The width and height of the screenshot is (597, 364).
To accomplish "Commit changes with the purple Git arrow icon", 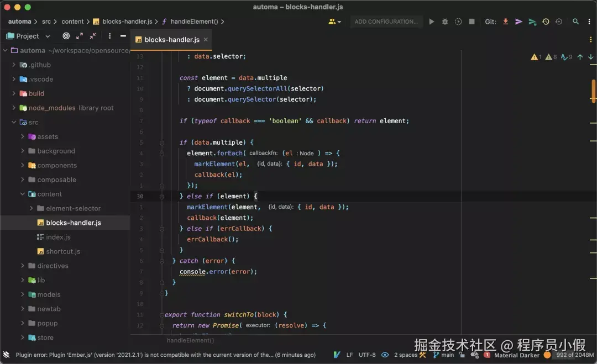I will tap(519, 22).
